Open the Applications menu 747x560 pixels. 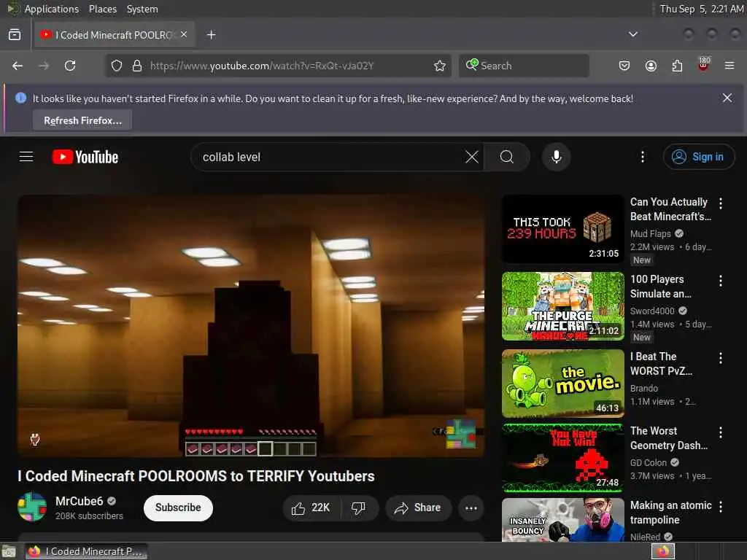[x=52, y=9]
